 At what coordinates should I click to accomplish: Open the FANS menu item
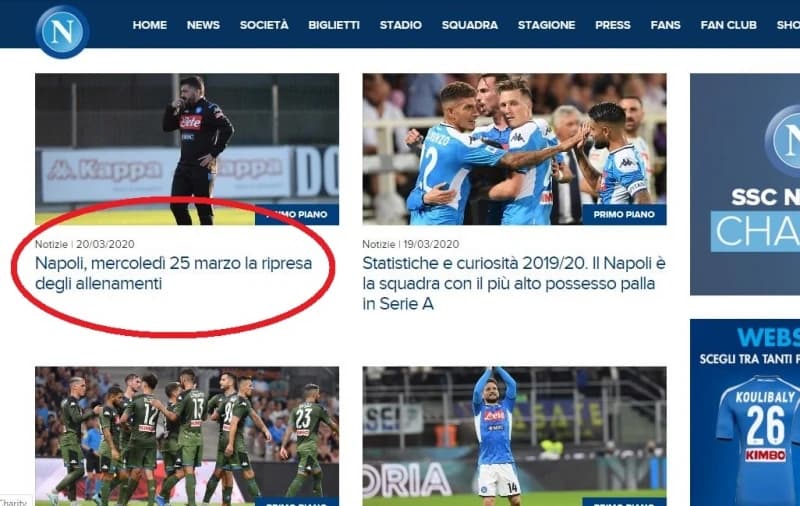pos(665,25)
